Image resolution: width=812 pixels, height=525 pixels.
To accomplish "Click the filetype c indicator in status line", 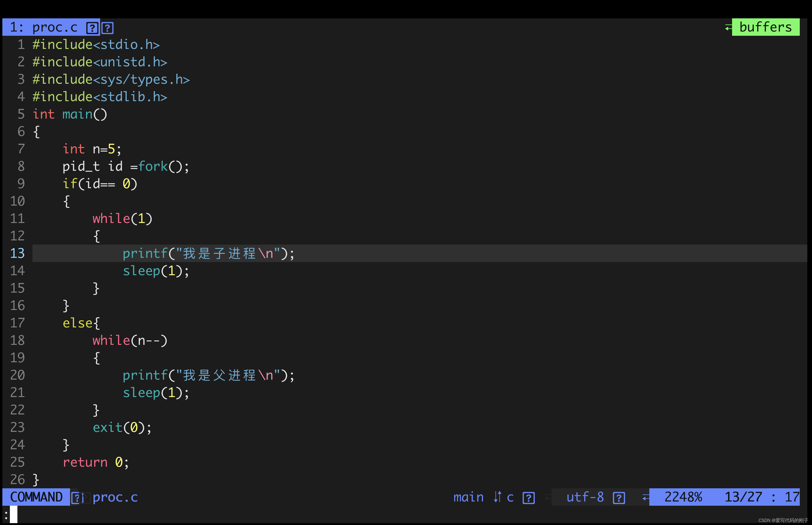I will click(510, 498).
